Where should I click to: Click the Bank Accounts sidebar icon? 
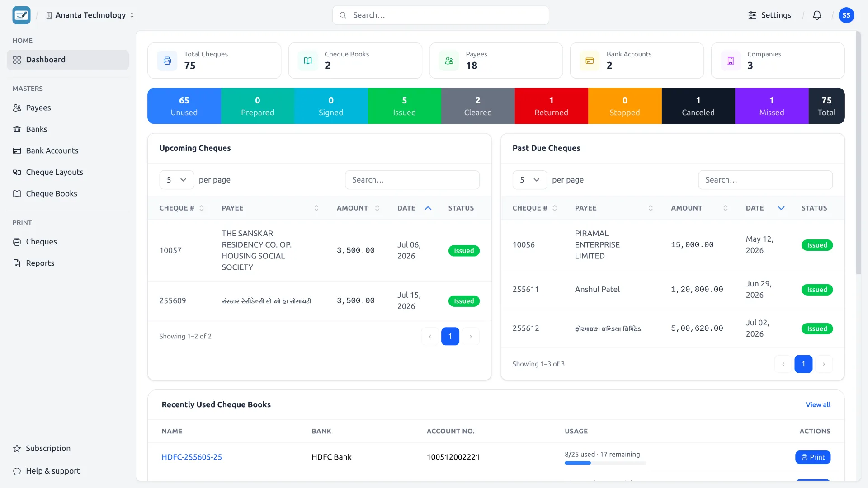click(x=17, y=151)
